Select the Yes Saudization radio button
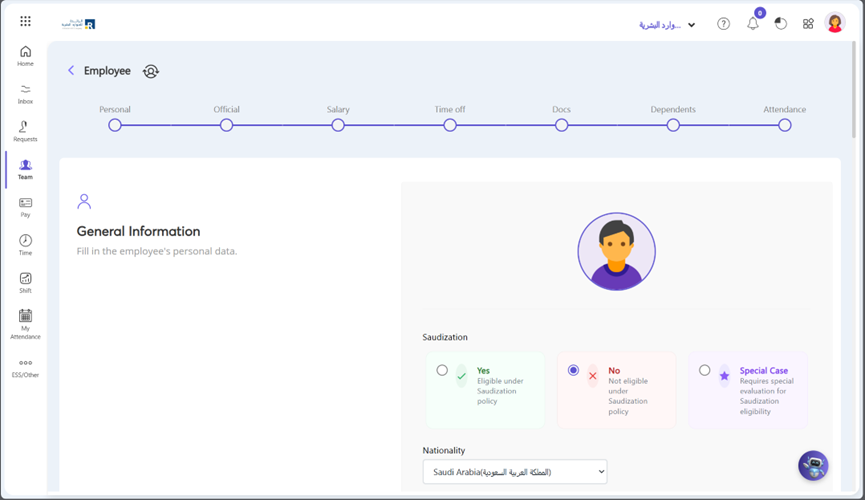This screenshot has width=865, height=500. pos(442,370)
